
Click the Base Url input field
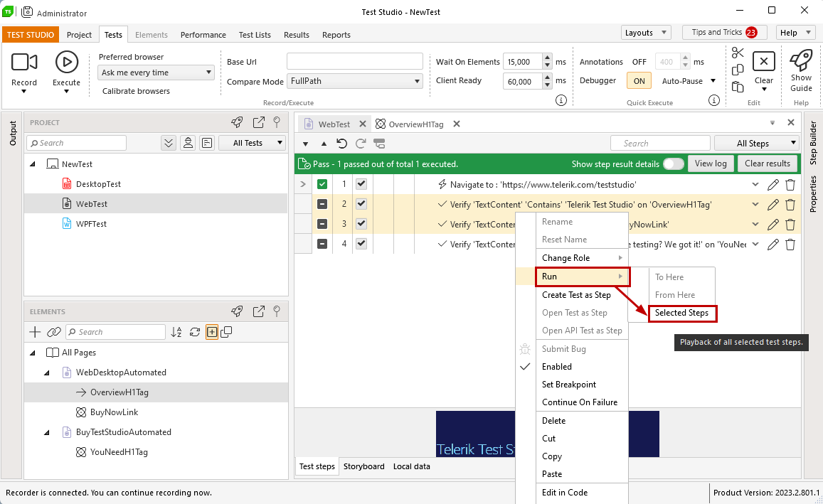pyautogui.click(x=355, y=61)
